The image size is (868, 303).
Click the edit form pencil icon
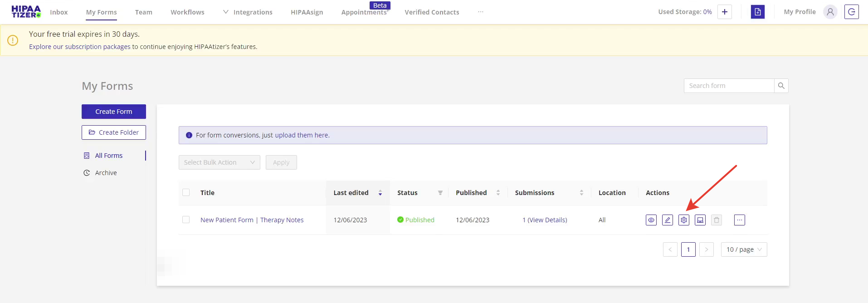click(667, 220)
